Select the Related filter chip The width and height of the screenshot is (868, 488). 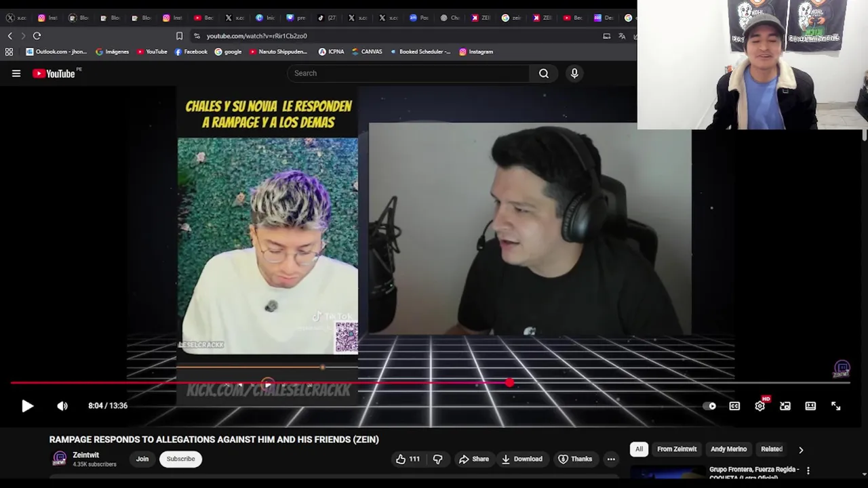click(771, 449)
